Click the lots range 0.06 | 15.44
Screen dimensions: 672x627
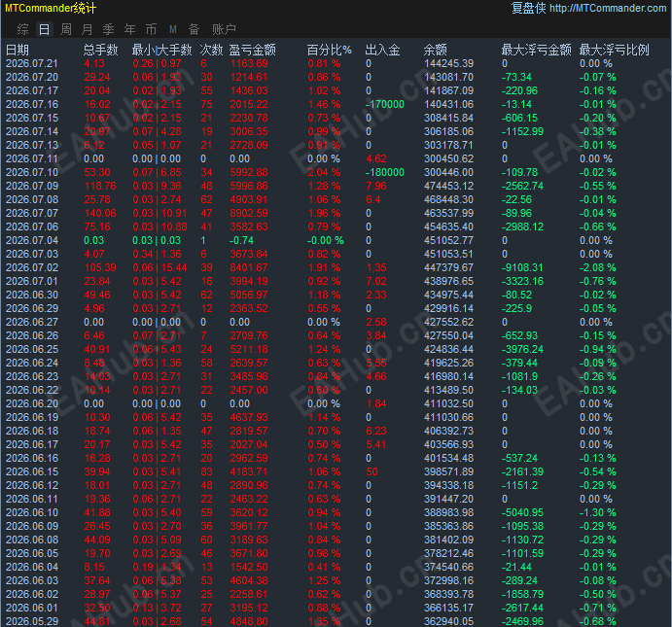pos(159,267)
